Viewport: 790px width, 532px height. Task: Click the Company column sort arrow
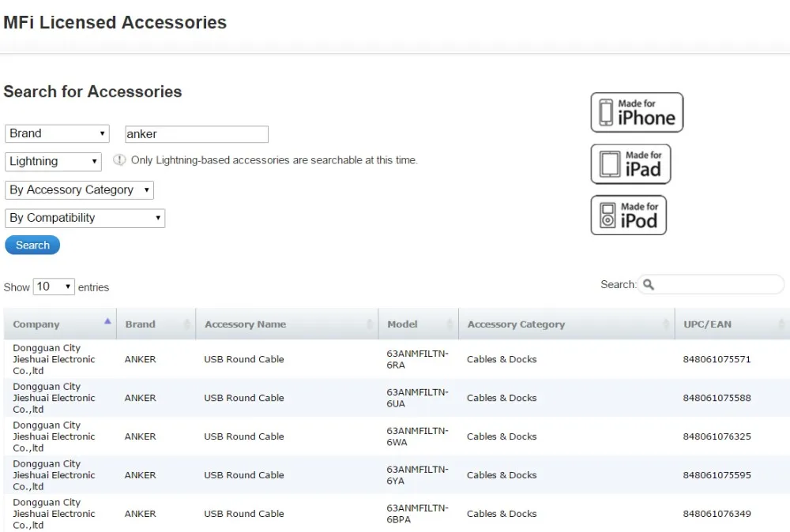click(107, 321)
